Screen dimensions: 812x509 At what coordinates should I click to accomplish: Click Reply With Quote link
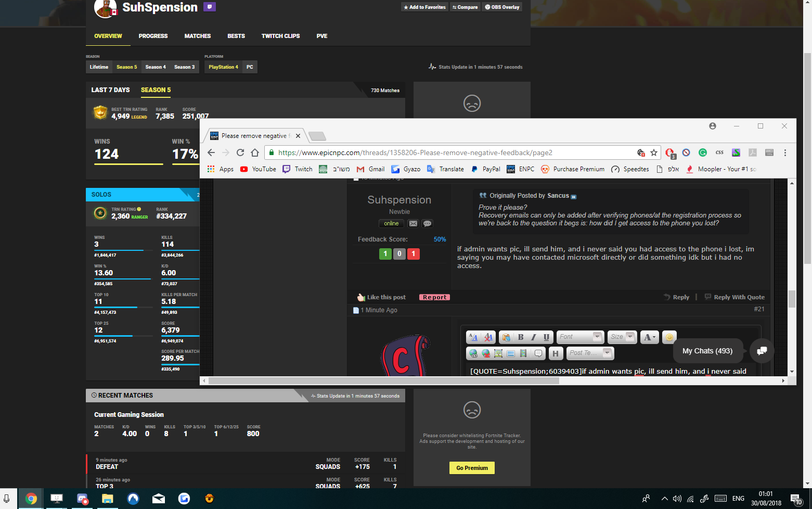click(734, 297)
